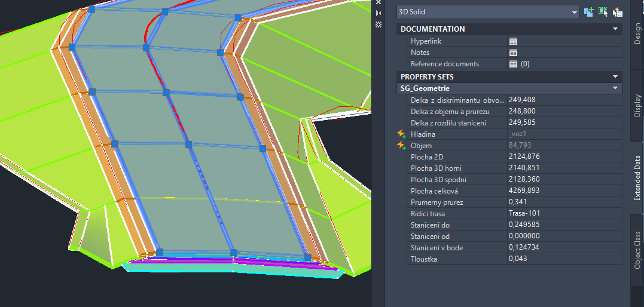Open the Reference documents list icon
The height and width of the screenshot is (307, 644).
pos(513,64)
